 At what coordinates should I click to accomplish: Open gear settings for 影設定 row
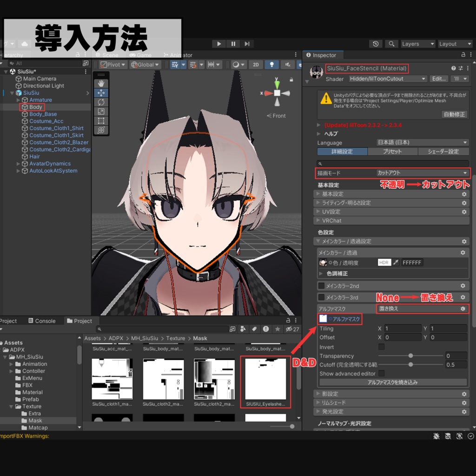[464, 394]
